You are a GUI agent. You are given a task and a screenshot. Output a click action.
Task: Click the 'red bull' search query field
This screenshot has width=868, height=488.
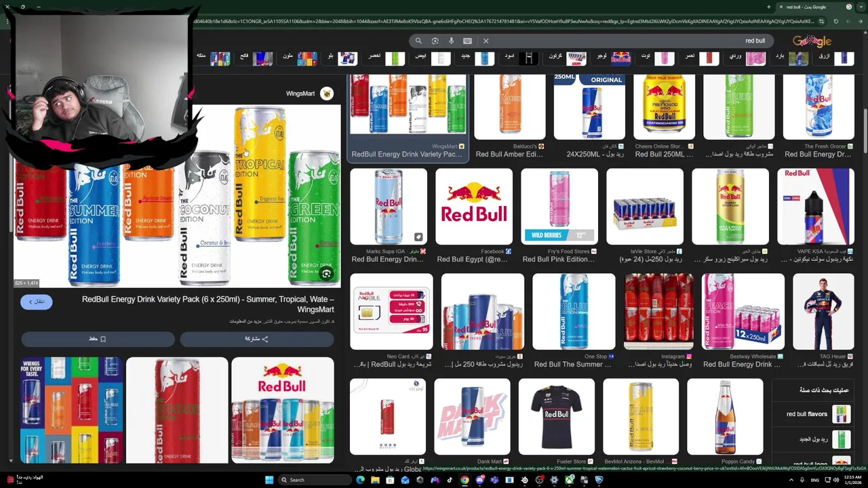(x=631, y=41)
